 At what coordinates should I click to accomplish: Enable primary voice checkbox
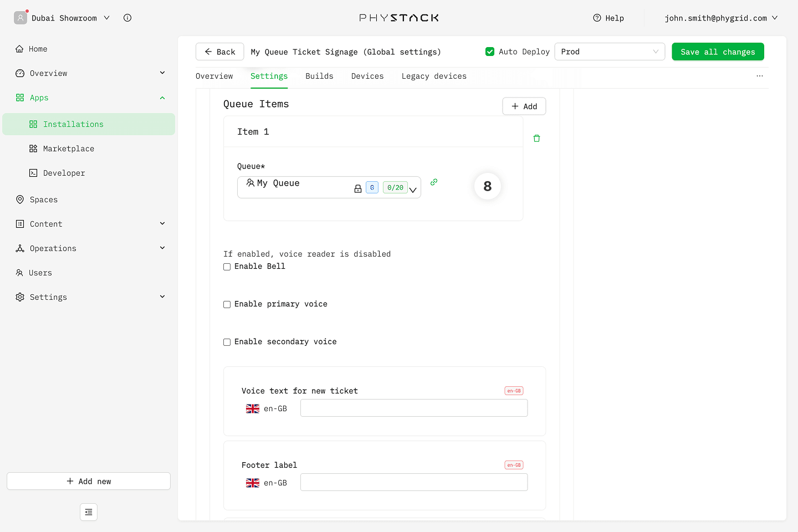point(227,305)
